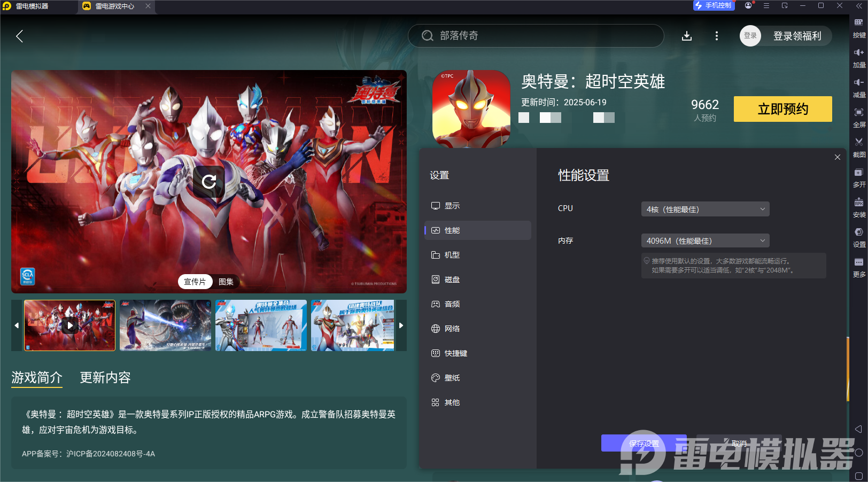Screen dimensions: 868x482
Task: Select the 奥特曼全集合 screenshot thumbnail
Action: [x=261, y=325]
